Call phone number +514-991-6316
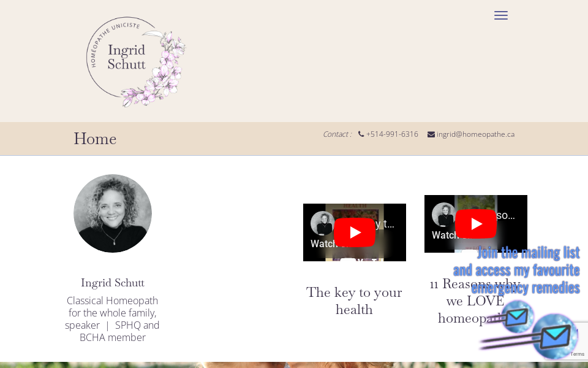Image resolution: width=588 pixels, height=368 pixels. (x=392, y=134)
